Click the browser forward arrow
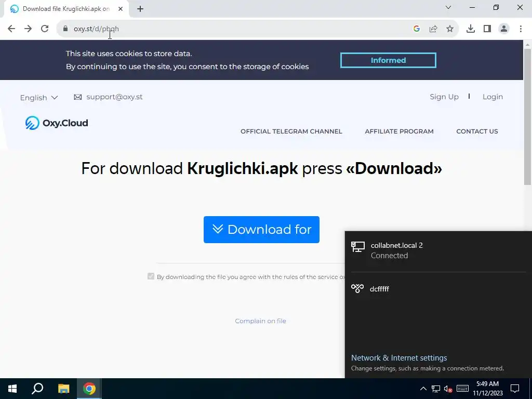 pyautogui.click(x=28, y=29)
